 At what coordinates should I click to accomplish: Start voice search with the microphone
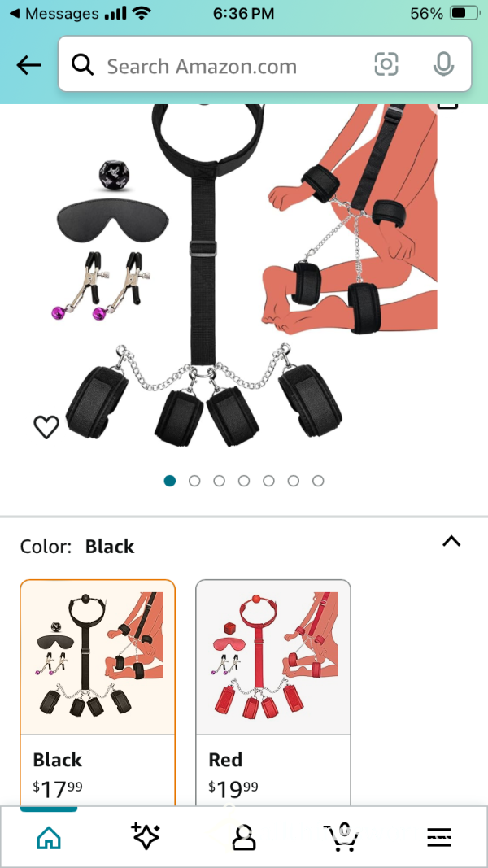(x=443, y=65)
